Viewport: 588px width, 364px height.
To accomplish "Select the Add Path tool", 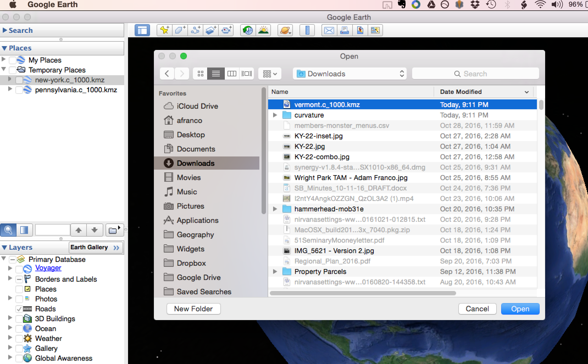I will click(x=195, y=30).
